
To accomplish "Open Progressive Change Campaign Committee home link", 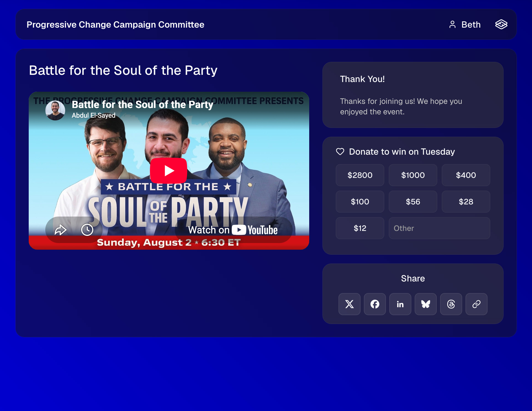I will coord(115,24).
